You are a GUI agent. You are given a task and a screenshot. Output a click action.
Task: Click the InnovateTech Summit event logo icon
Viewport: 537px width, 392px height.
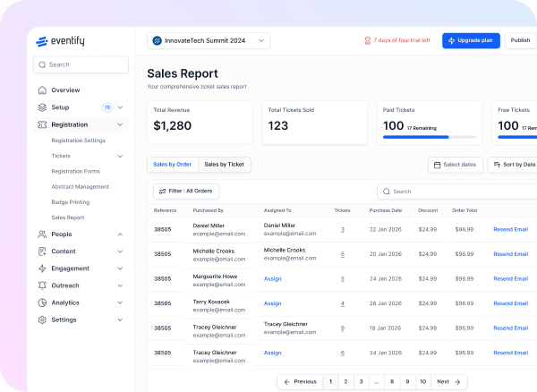158,41
